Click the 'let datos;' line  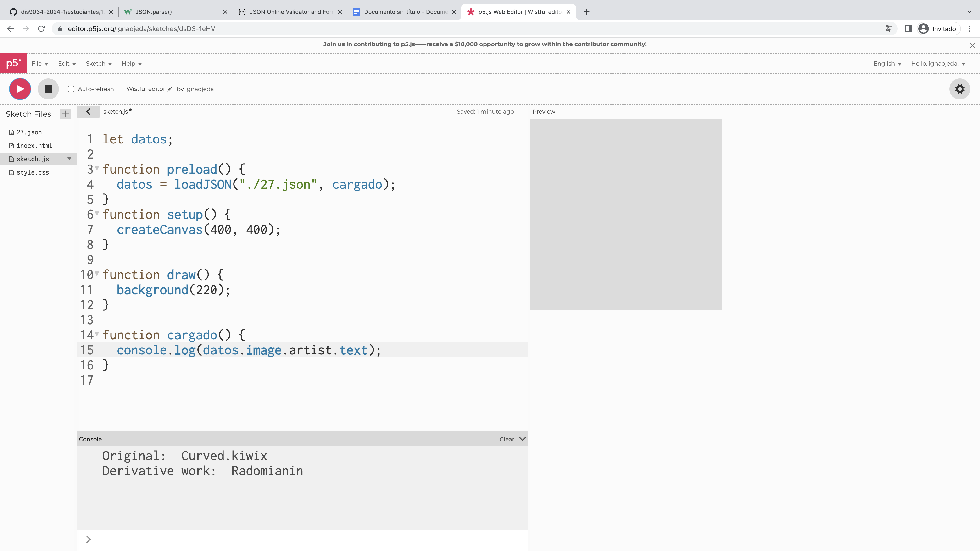(x=138, y=139)
